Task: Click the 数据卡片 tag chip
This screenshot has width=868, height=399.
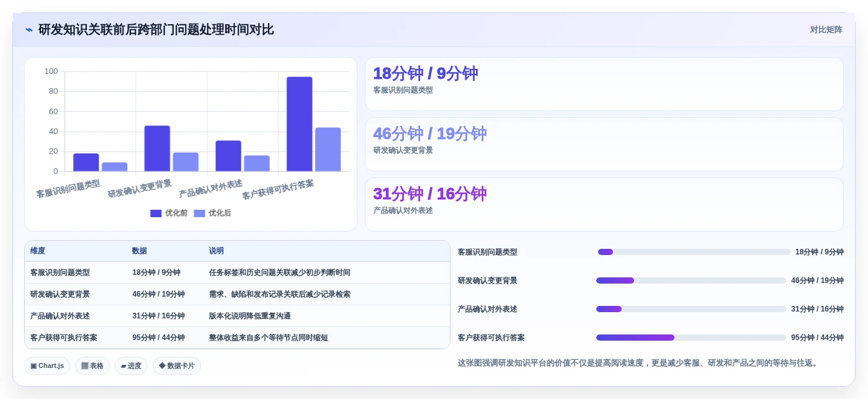Action: (x=177, y=366)
